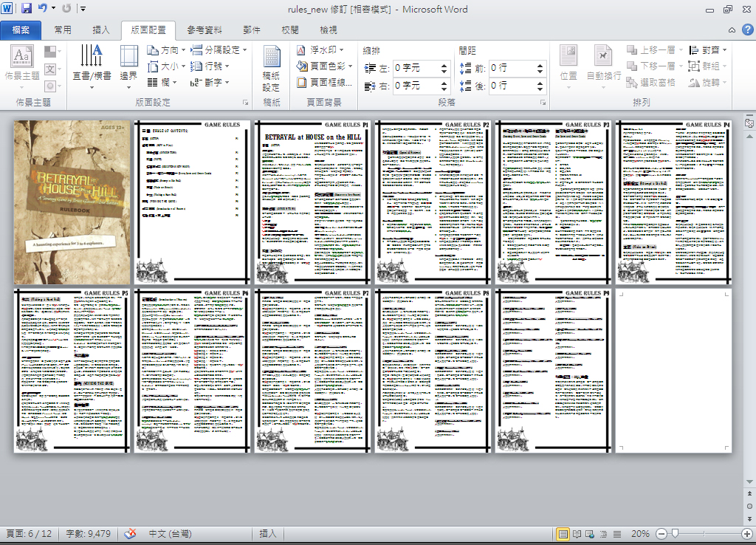Open the Size (大小) dropdown
756x545 pixels.
(x=166, y=66)
